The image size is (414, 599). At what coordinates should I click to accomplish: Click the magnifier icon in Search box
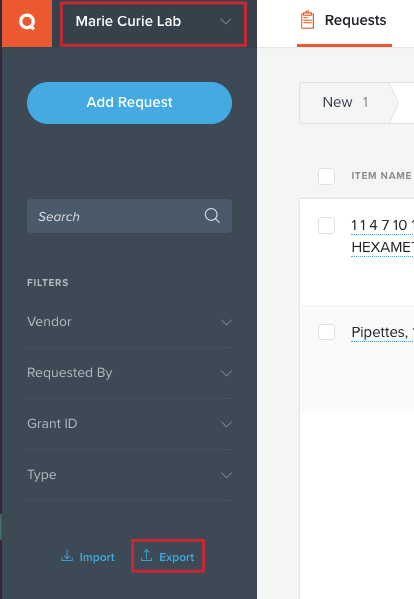pos(212,216)
